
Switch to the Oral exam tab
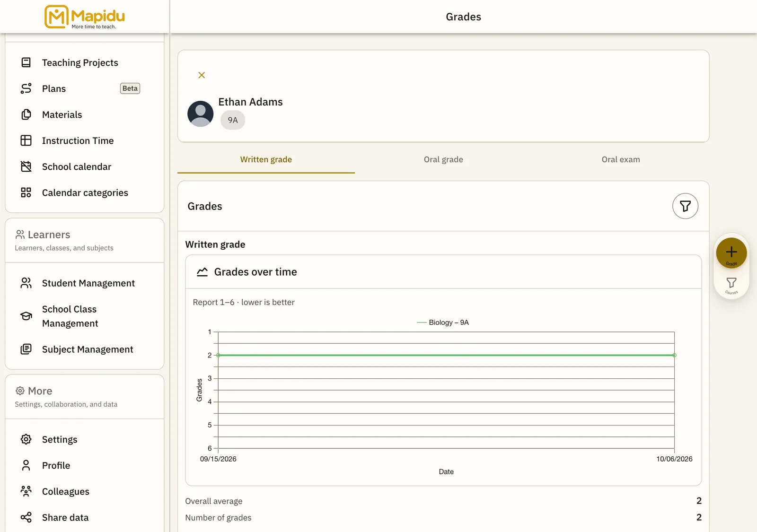621,159
